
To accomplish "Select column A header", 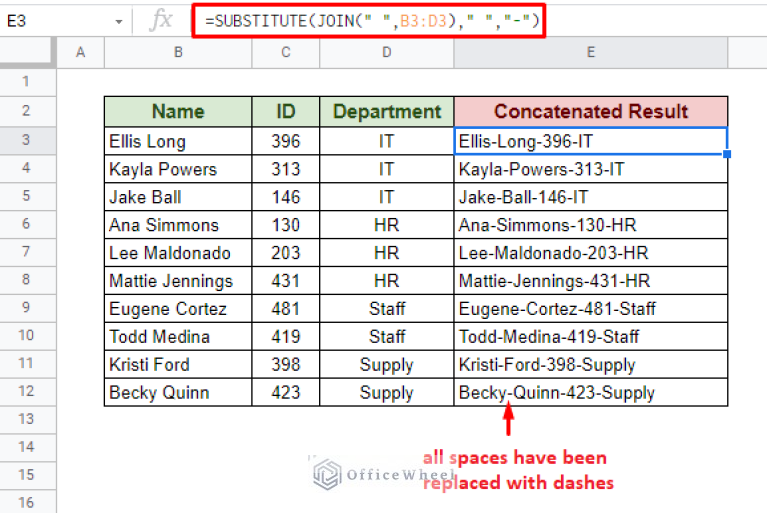I will click(x=80, y=52).
